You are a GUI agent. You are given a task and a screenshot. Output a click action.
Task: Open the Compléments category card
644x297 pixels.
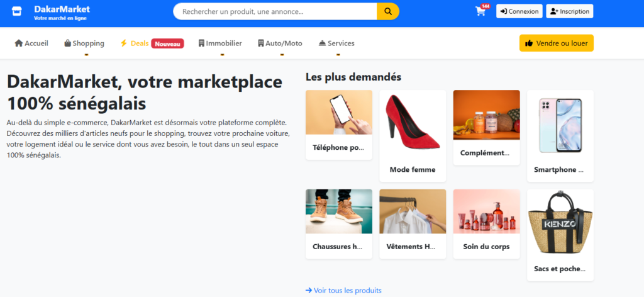click(486, 115)
